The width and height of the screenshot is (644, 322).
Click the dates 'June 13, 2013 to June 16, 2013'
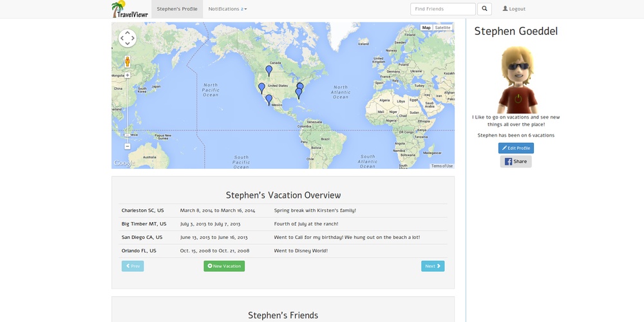(x=214, y=238)
